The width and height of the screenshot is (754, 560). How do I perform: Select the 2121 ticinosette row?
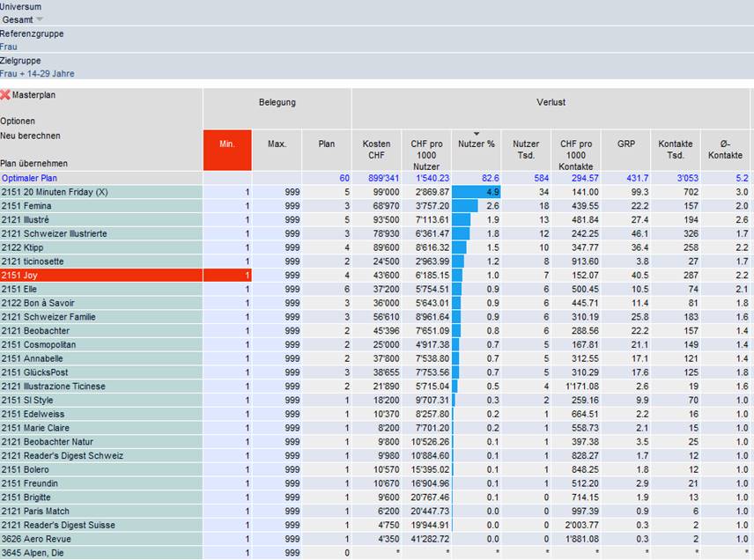tap(101, 262)
